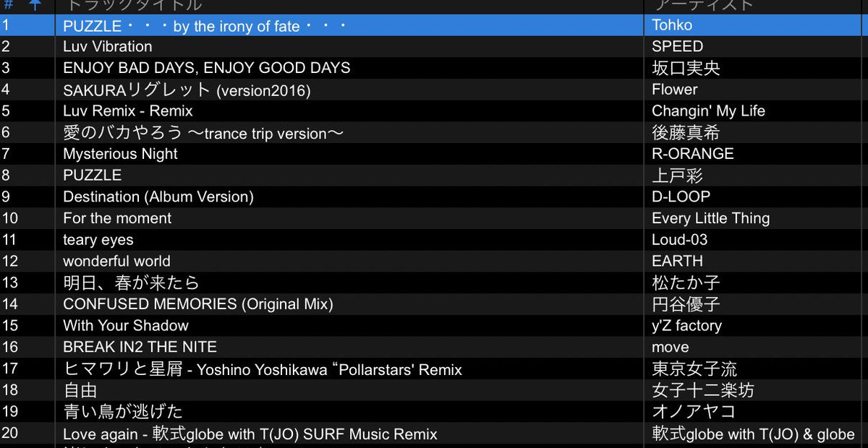Sort by the トラックタイトル column header
Viewport: 868px width, 448px height.
point(134,5)
